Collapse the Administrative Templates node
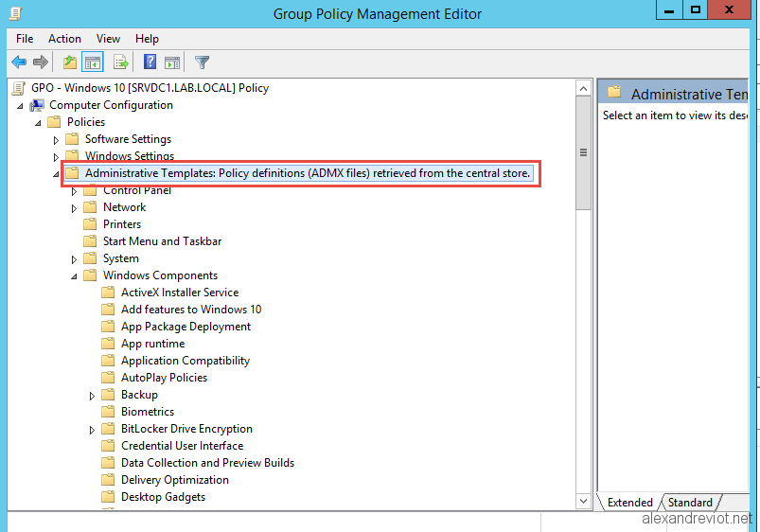 tap(56, 174)
